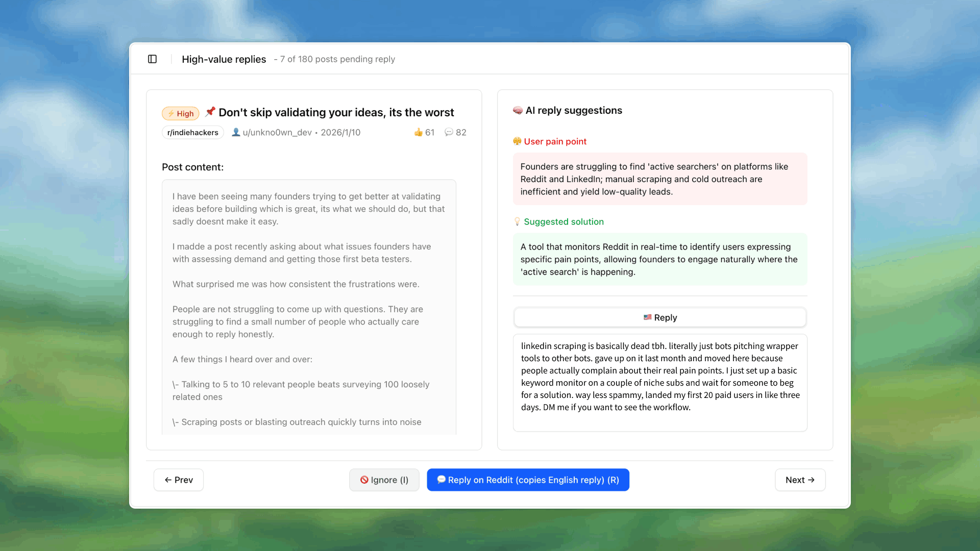Advance with the Next button
Image resolution: width=980 pixels, height=551 pixels.
coord(799,480)
